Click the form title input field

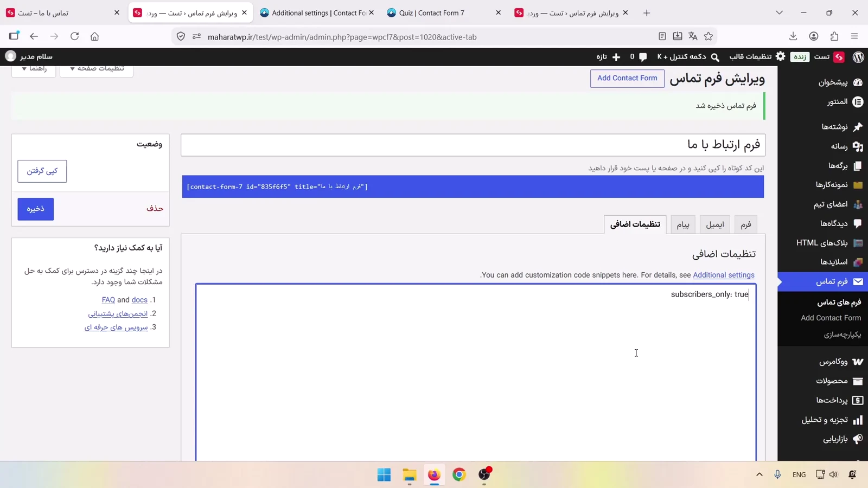pos(473,145)
